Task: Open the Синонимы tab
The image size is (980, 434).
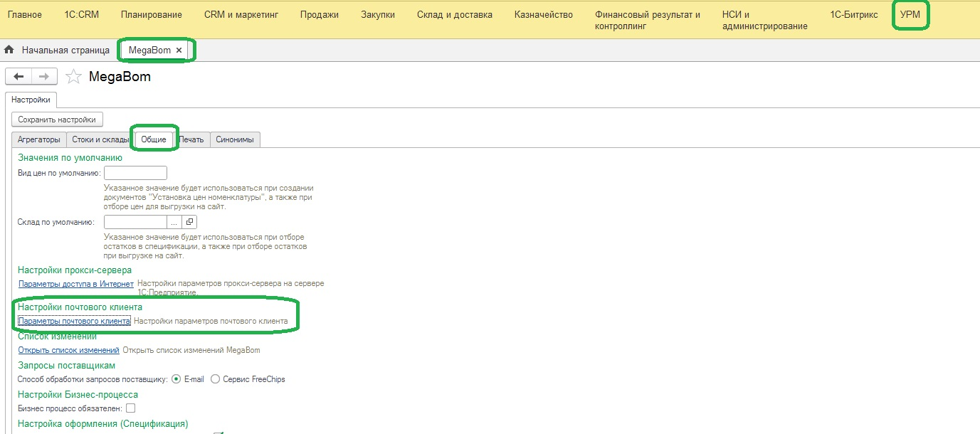Action: (x=235, y=139)
